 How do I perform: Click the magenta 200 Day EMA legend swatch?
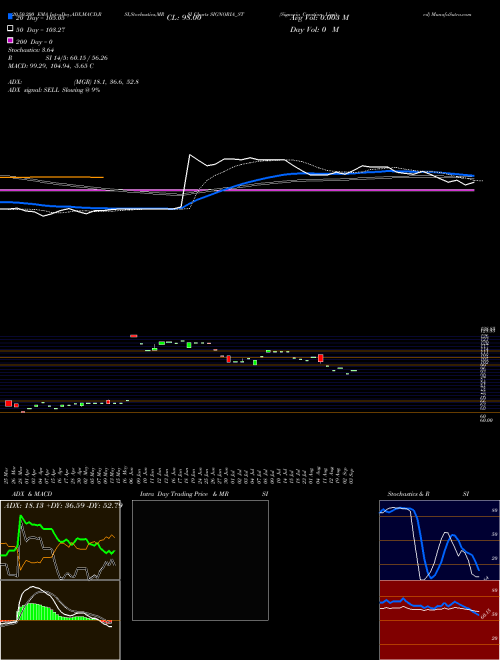[x=10, y=40]
